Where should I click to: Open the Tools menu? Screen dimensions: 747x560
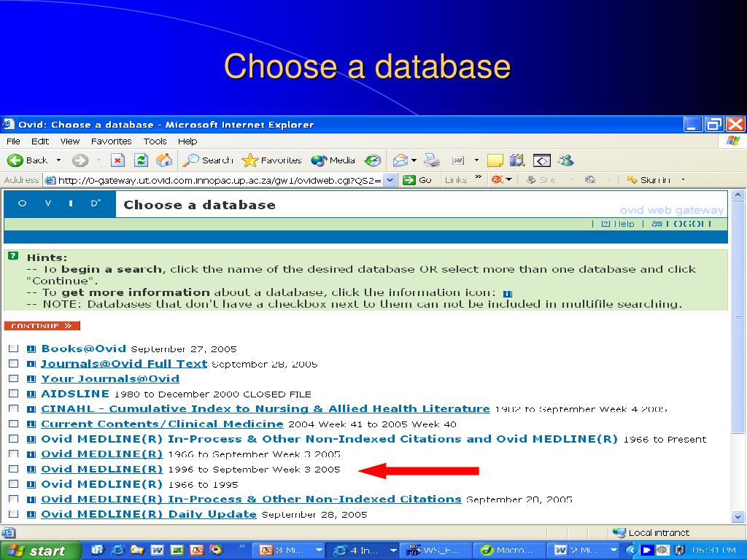coord(155,141)
